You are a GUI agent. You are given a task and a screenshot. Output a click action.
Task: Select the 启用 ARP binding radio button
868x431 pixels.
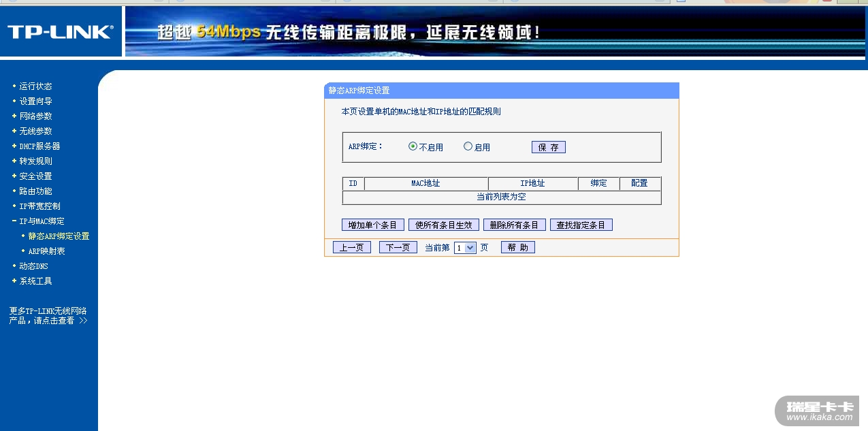click(x=468, y=146)
